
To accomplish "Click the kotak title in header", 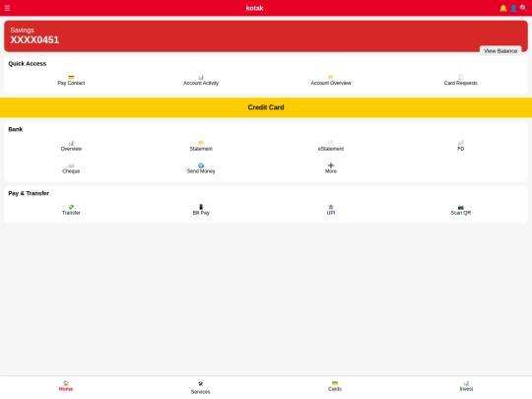I will pyautogui.click(x=254, y=8).
